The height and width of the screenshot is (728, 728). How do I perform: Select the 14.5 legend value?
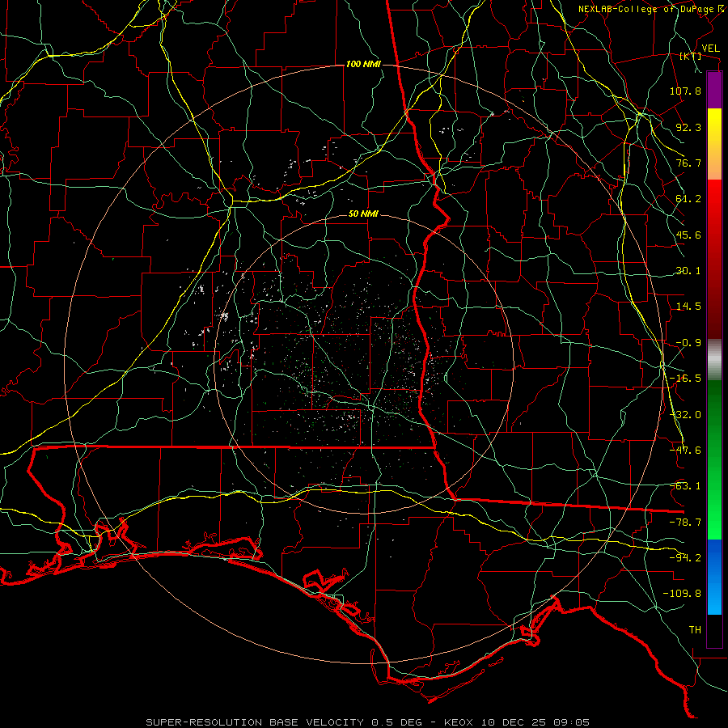pos(688,307)
